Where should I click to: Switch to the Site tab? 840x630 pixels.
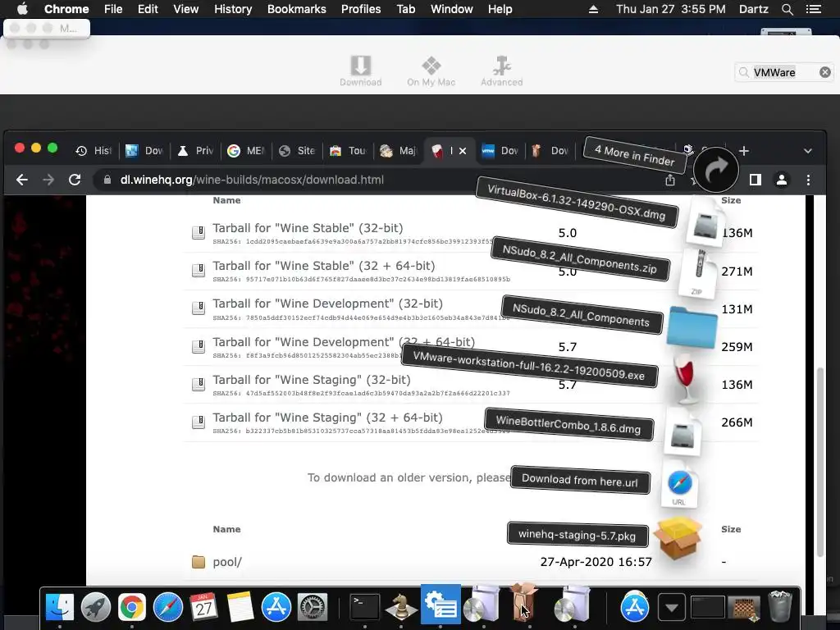(297, 151)
